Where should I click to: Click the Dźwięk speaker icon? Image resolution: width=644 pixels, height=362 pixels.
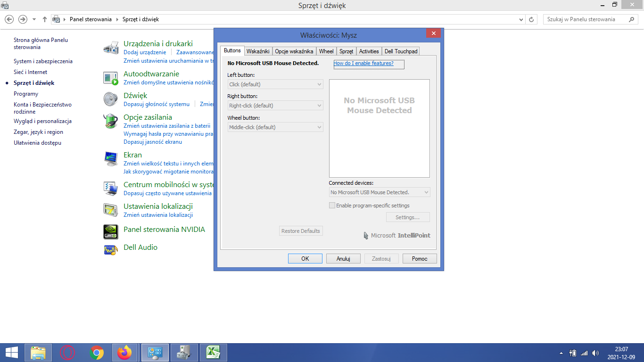pyautogui.click(x=111, y=99)
